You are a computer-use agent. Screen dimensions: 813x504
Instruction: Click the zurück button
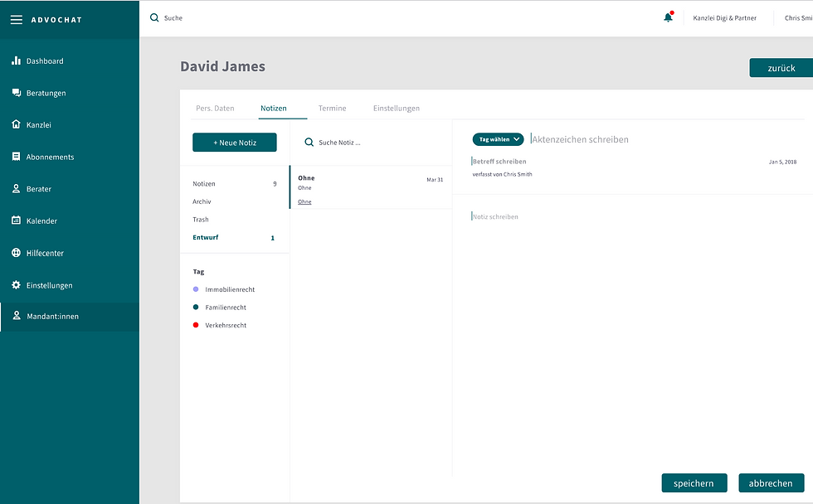pos(781,68)
